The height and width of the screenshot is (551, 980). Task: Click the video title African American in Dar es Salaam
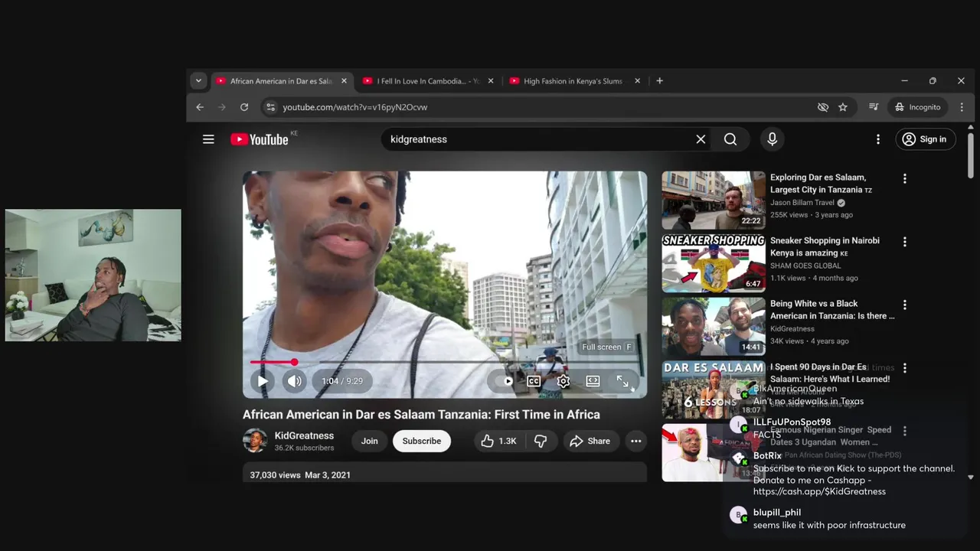421,415
